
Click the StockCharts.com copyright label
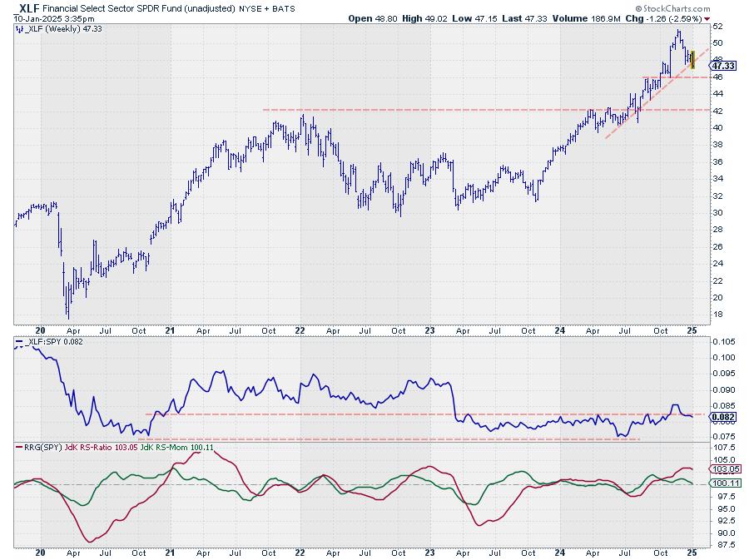[x=672, y=8]
